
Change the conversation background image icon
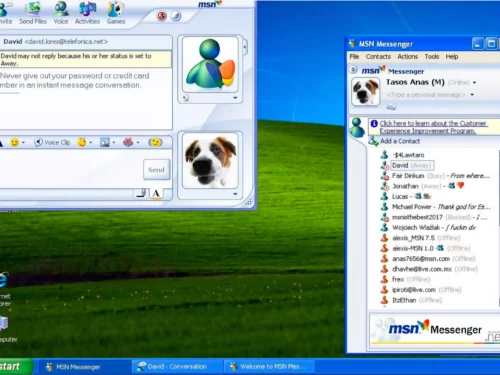point(105,142)
